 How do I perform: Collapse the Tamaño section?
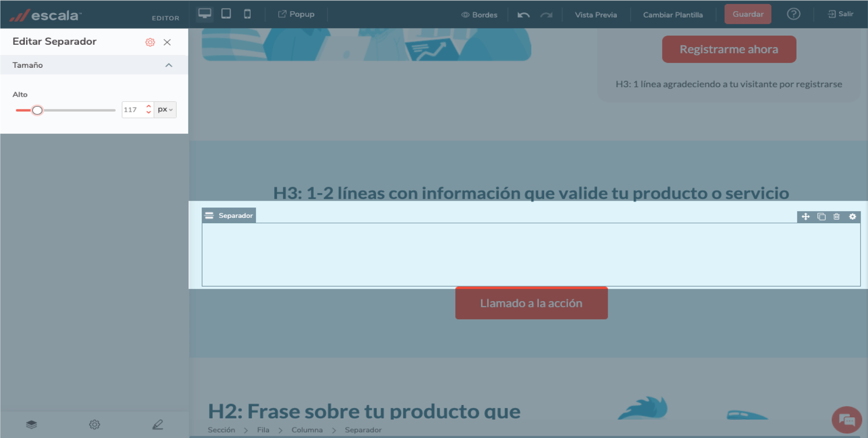click(x=169, y=65)
